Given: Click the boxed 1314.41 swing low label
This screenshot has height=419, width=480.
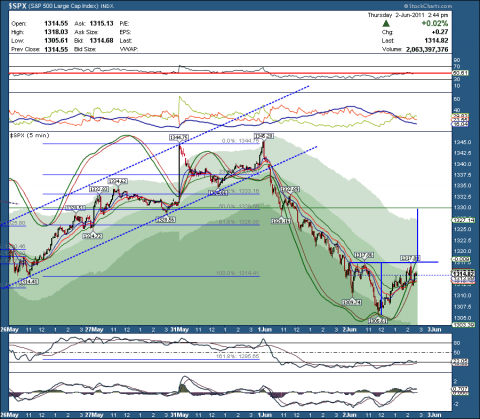Looking at the screenshot, I should click(x=29, y=282).
